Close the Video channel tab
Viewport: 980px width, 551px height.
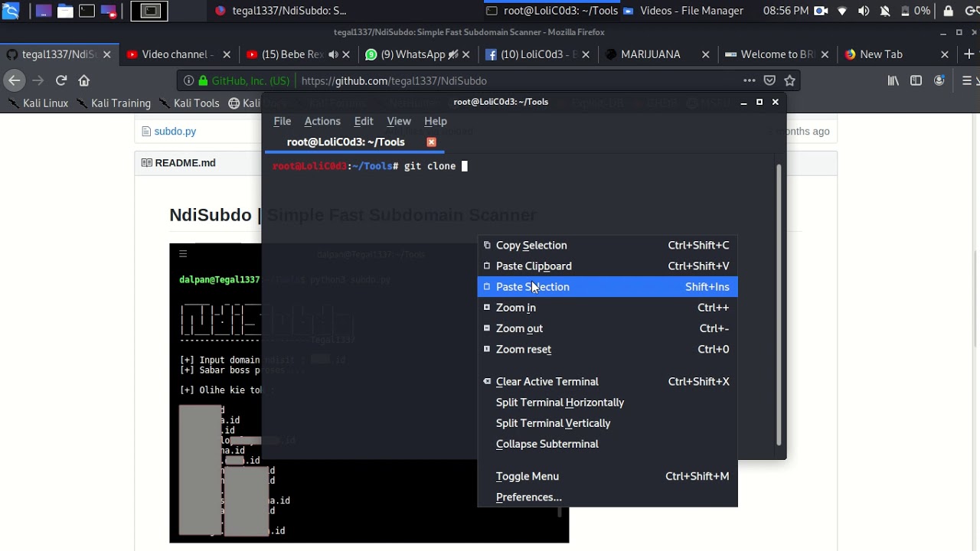click(x=227, y=54)
